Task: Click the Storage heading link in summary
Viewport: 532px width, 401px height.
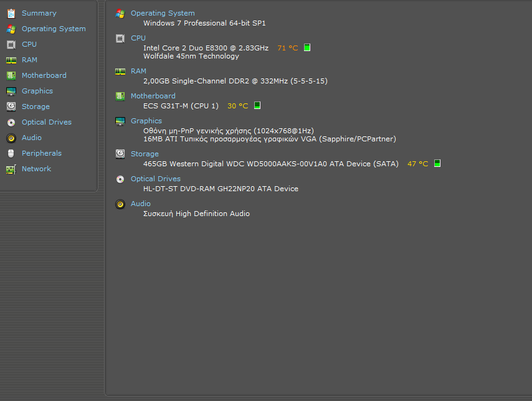Action: [x=145, y=154]
